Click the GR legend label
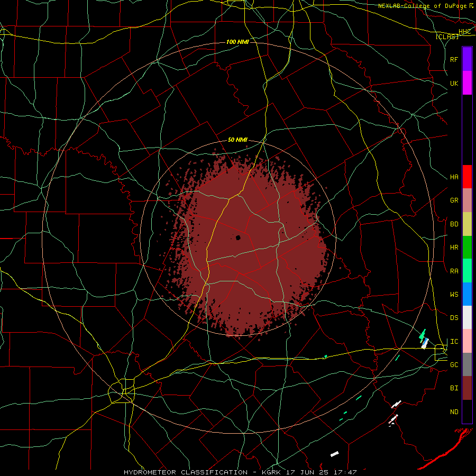Image resolution: width=476 pixels, height=476 pixels. click(454, 200)
